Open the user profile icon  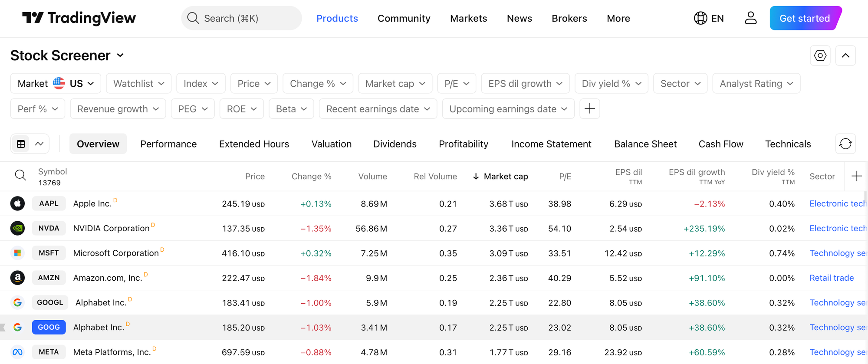(750, 18)
